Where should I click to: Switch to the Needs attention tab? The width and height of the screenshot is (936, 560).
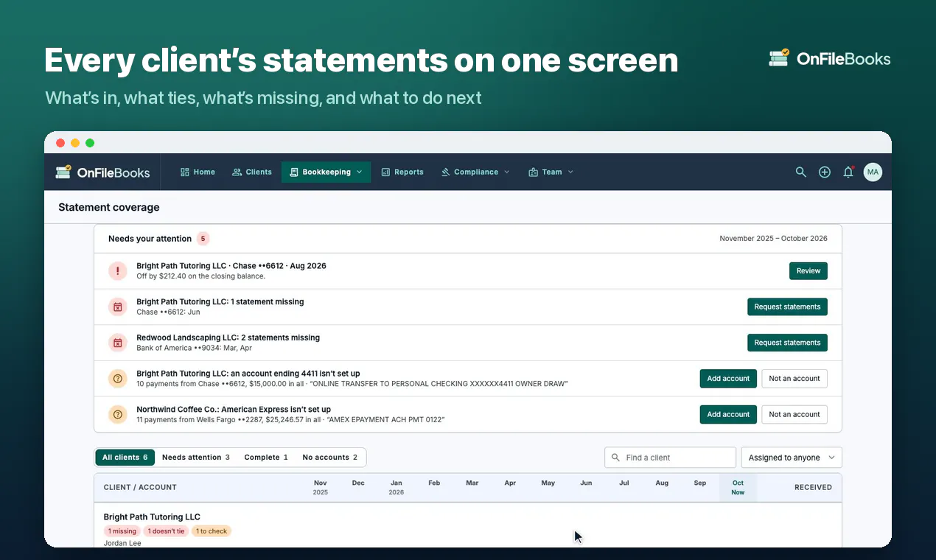pyautogui.click(x=195, y=458)
